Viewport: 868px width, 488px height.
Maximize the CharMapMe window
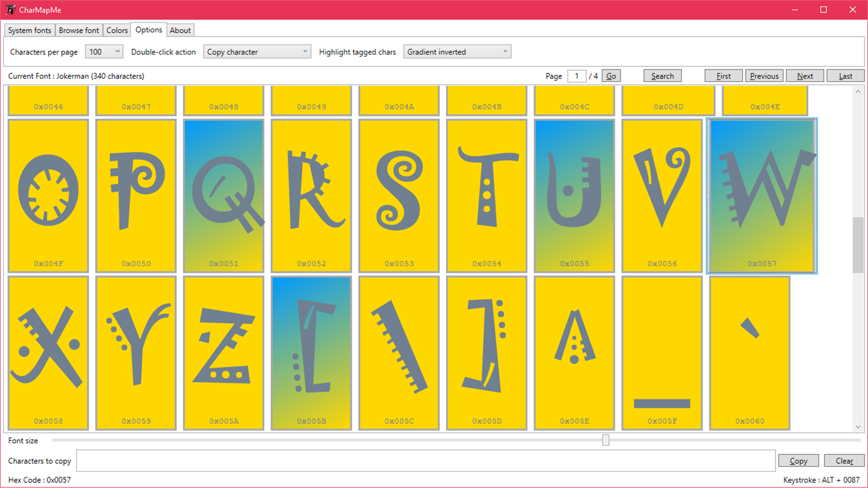823,10
